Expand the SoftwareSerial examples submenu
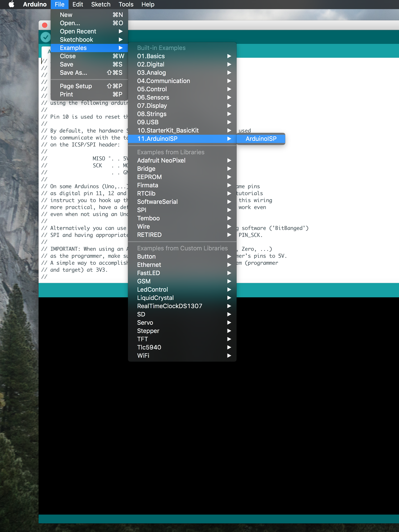399x532 pixels. [x=157, y=202]
